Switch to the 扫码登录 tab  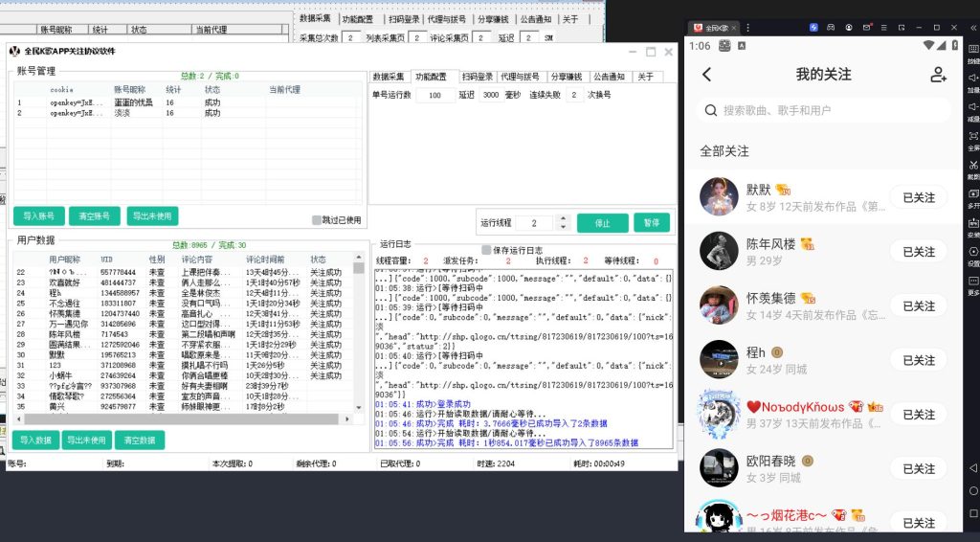point(477,77)
